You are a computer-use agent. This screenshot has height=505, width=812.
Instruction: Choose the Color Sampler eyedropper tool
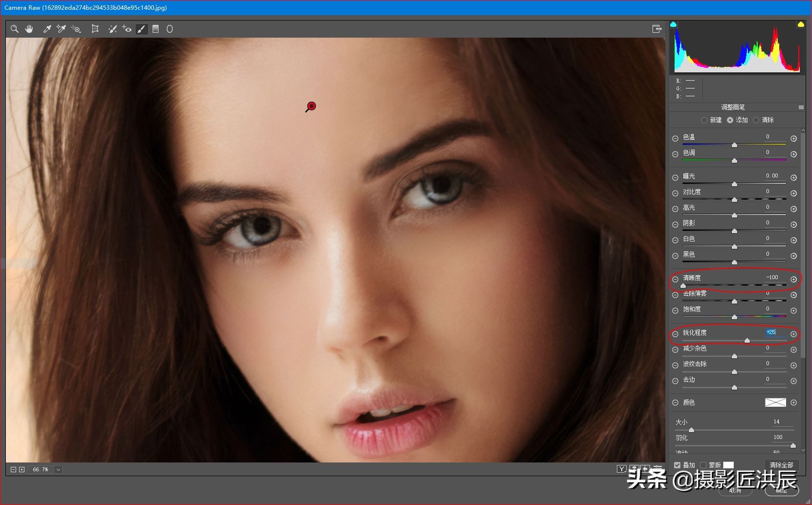click(61, 29)
